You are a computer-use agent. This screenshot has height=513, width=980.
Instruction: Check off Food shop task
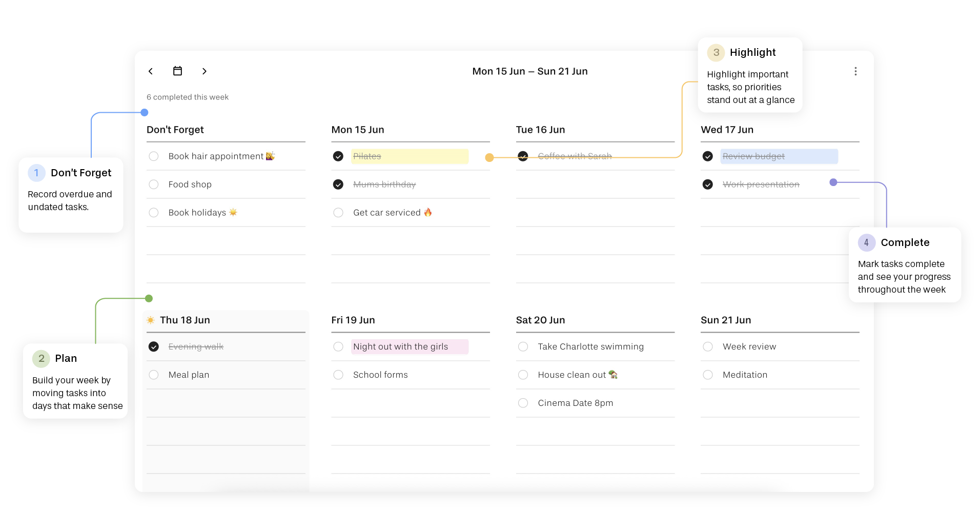click(x=154, y=184)
